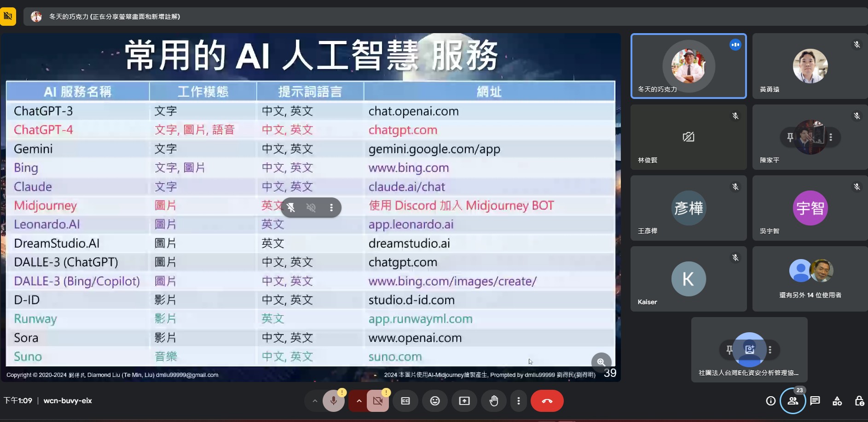868x422 pixels.
Task: Open the chat panel icon
Action: [x=815, y=401]
